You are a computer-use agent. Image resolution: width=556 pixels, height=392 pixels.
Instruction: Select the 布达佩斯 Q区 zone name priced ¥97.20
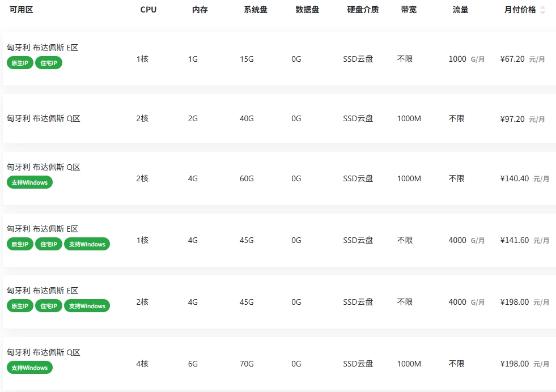(44, 118)
